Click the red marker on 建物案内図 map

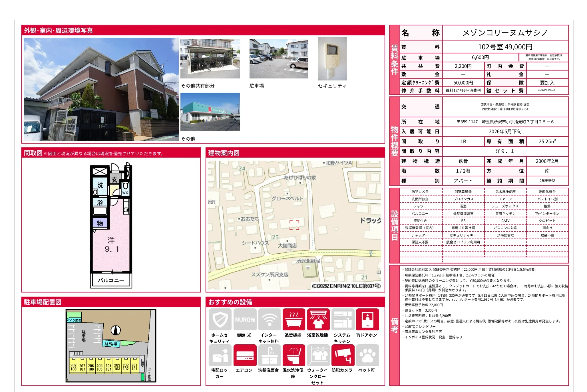[294, 225]
